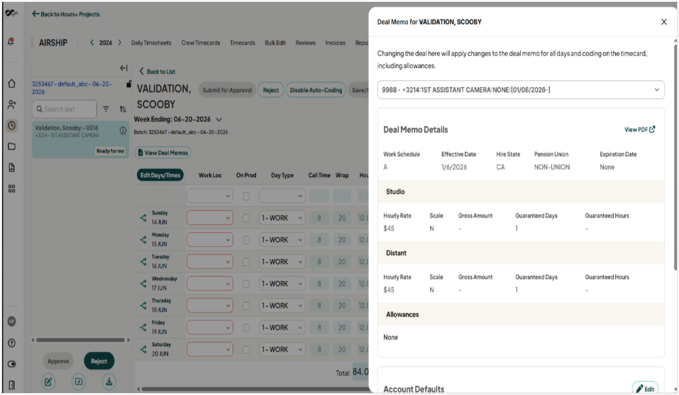Click the logout door icon in sidebar
The width and height of the screenshot is (679, 395).
coord(12,385)
